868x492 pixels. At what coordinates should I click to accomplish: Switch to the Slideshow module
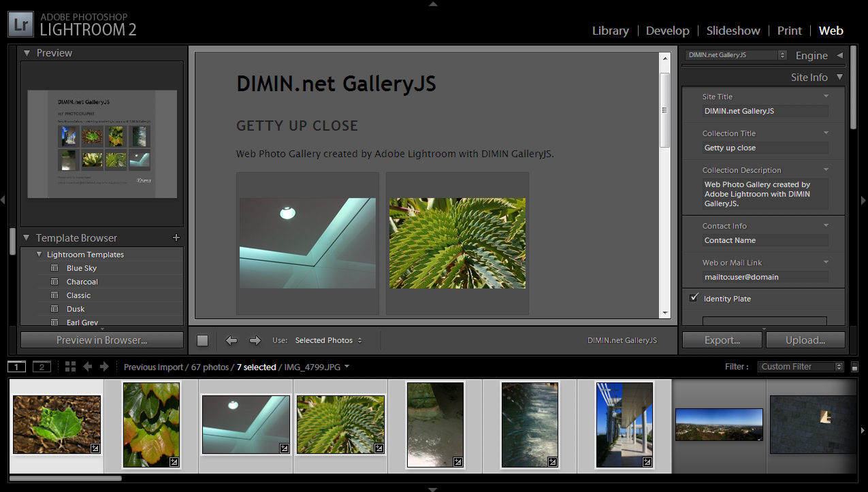coord(733,31)
